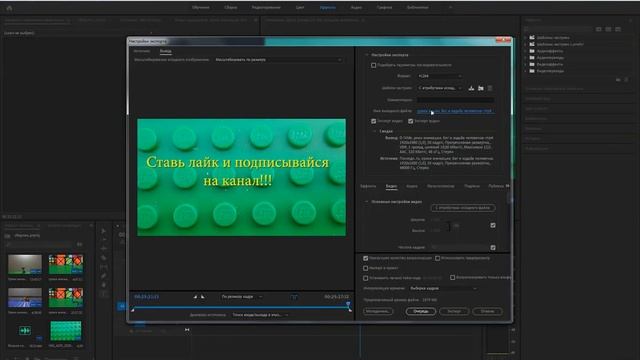The image size is (640, 360).
Task: Click the go-to marker icon below dialog
Action: coord(187,330)
